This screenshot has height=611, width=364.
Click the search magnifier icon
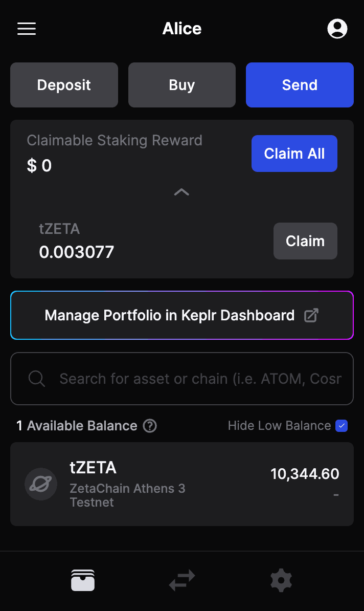coord(36,379)
